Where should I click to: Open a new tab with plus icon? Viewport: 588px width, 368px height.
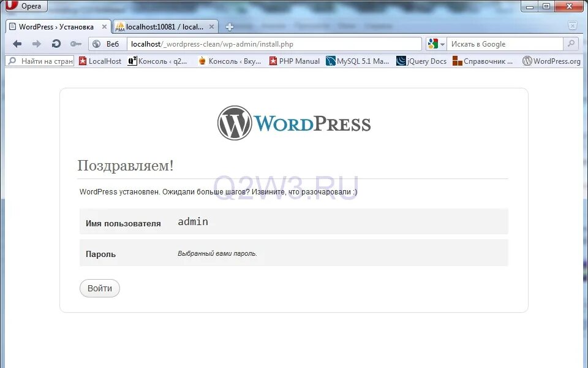(230, 27)
